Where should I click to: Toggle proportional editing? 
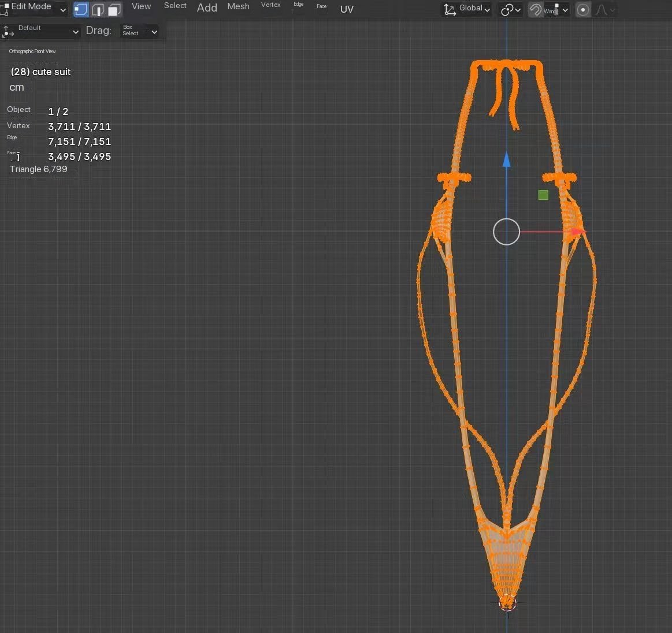click(583, 10)
